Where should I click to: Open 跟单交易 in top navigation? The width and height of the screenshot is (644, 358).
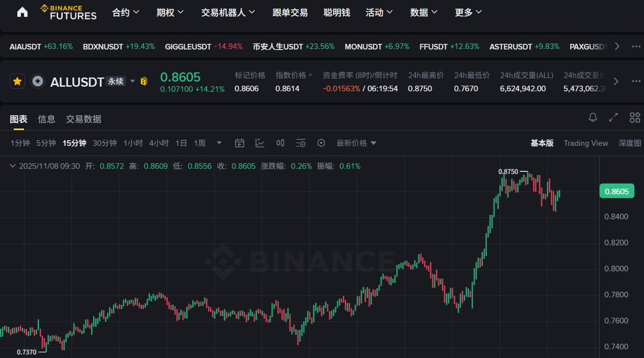290,12
